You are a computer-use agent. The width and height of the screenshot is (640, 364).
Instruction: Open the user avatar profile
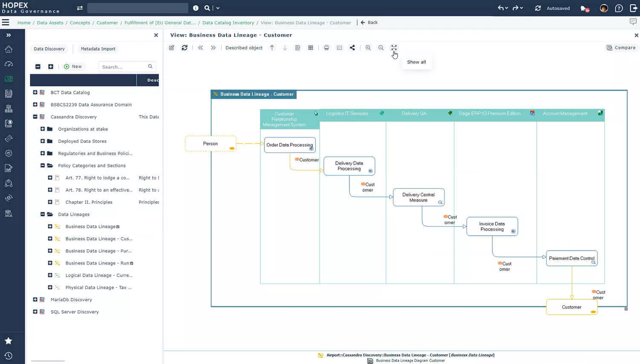pyautogui.click(x=604, y=8)
